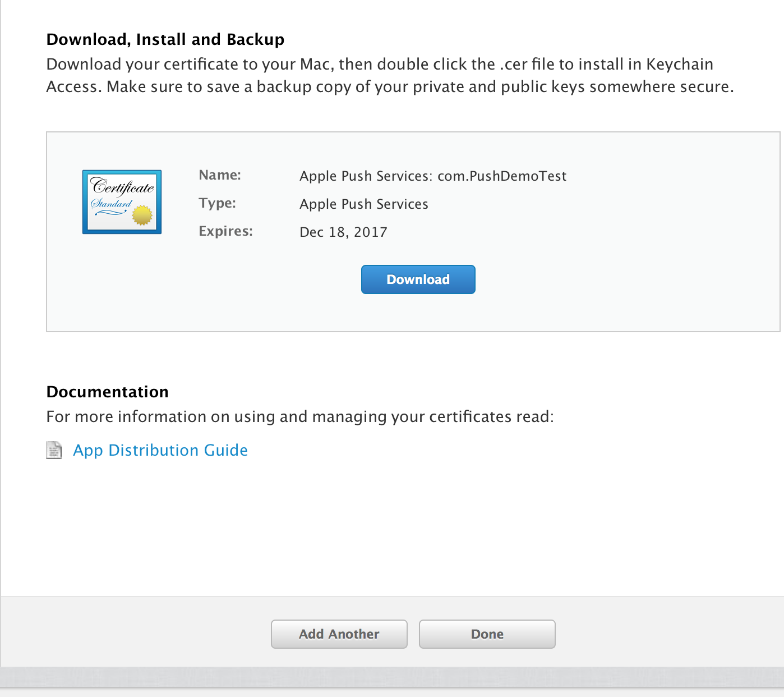Click the word 'Certificate' in the certificate image
Viewport: 784px width, 697px height.
point(123,187)
